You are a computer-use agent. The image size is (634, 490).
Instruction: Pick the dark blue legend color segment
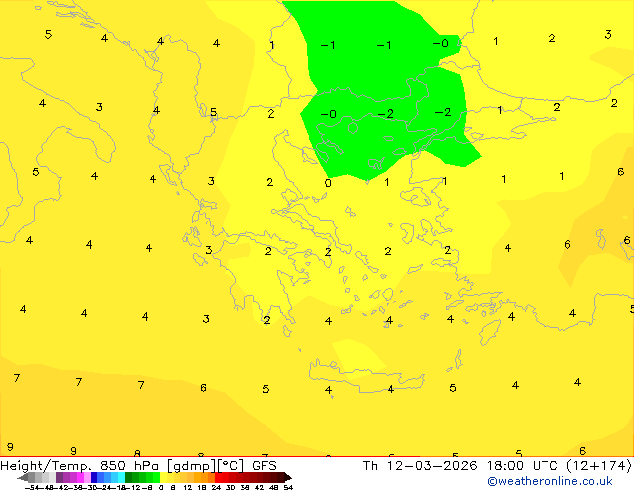click(94, 477)
